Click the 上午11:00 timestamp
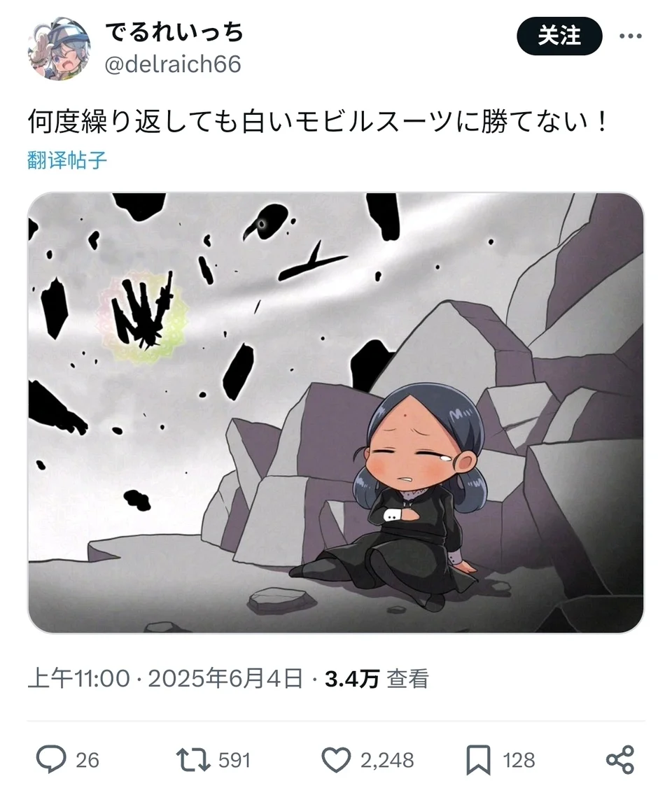Image resolution: width=672 pixels, height=788 pixels. point(79,678)
